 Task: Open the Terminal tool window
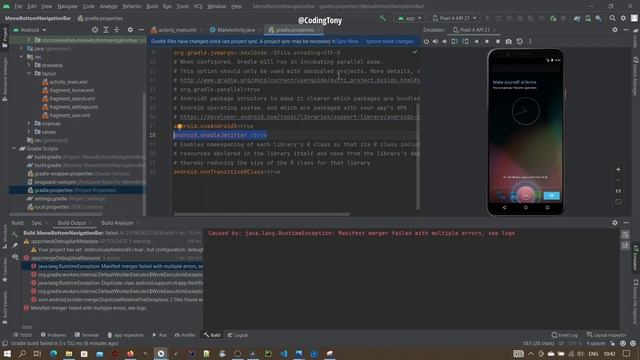86,335
